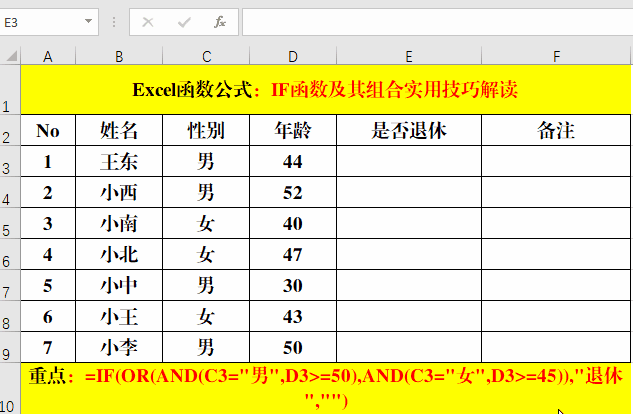Select row 5 header
The height and width of the screenshot is (414, 633).
(10, 223)
